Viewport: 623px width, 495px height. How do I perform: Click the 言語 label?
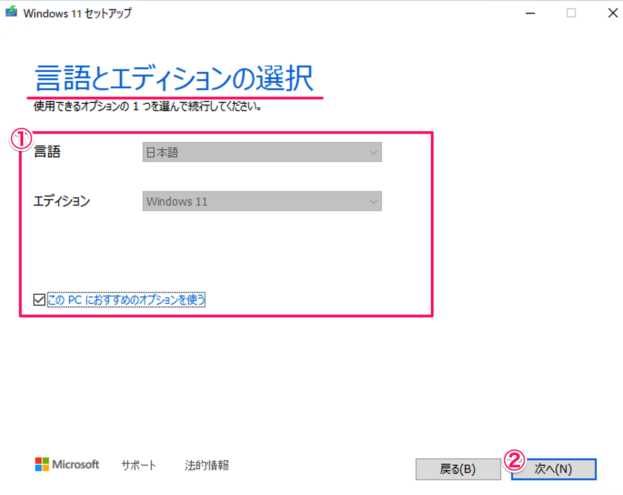[x=47, y=152]
